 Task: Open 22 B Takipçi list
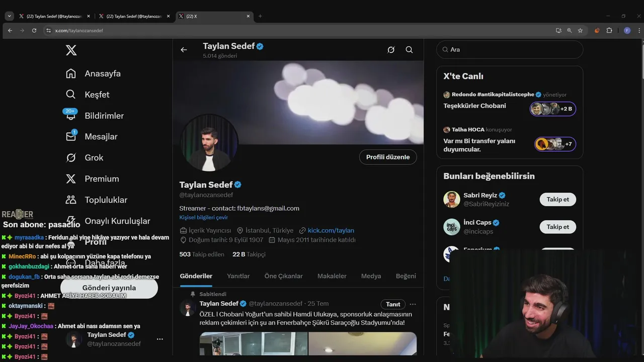coord(249,254)
